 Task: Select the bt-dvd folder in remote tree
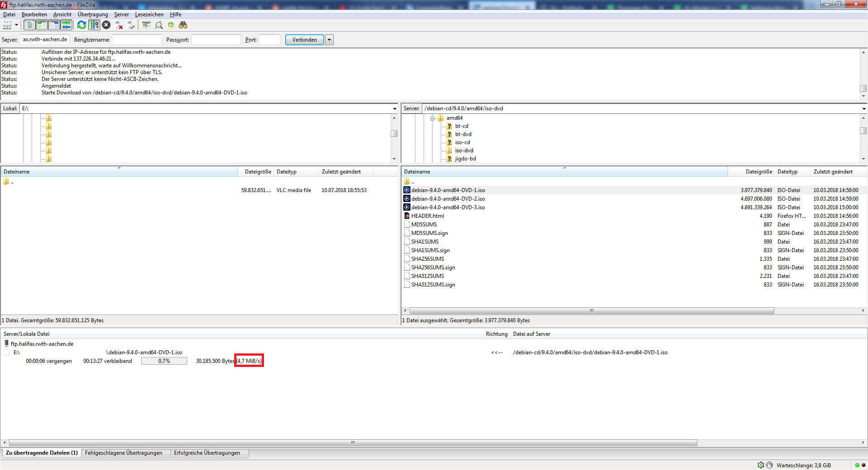pyautogui.click(x=463, y=134)
